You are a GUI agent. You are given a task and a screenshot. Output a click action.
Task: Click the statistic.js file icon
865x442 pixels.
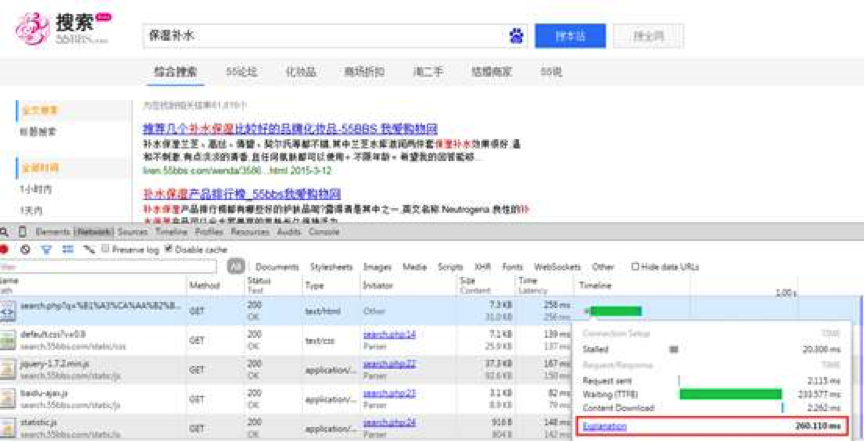[x=8, y=428]
